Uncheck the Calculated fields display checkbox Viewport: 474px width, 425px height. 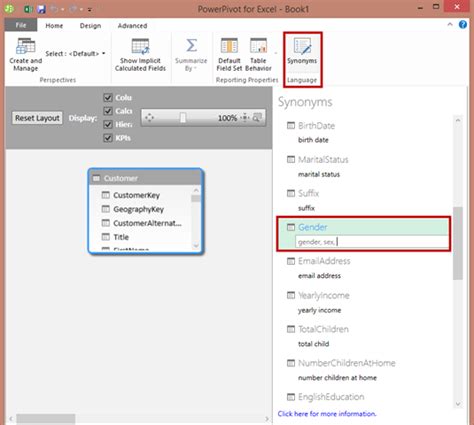point(108,111)
